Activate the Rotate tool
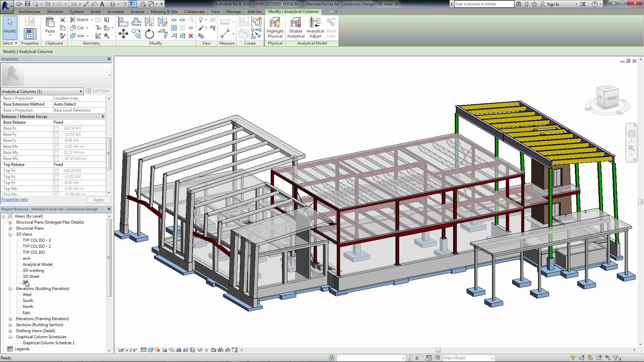The height and width of the screenshot is (362, 644). pos(149,34)
